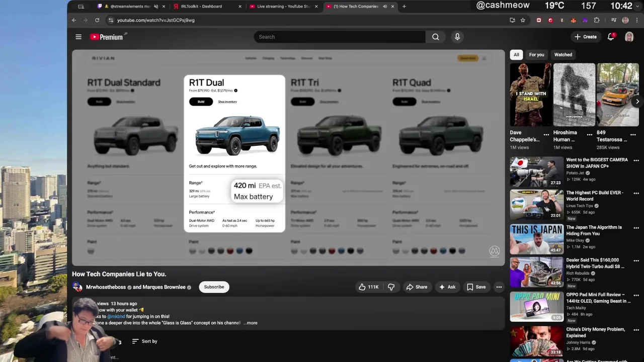644x362 pixels.
Task: Open the YouTube guide hamburger menu
Action: (x=78, y=37)
